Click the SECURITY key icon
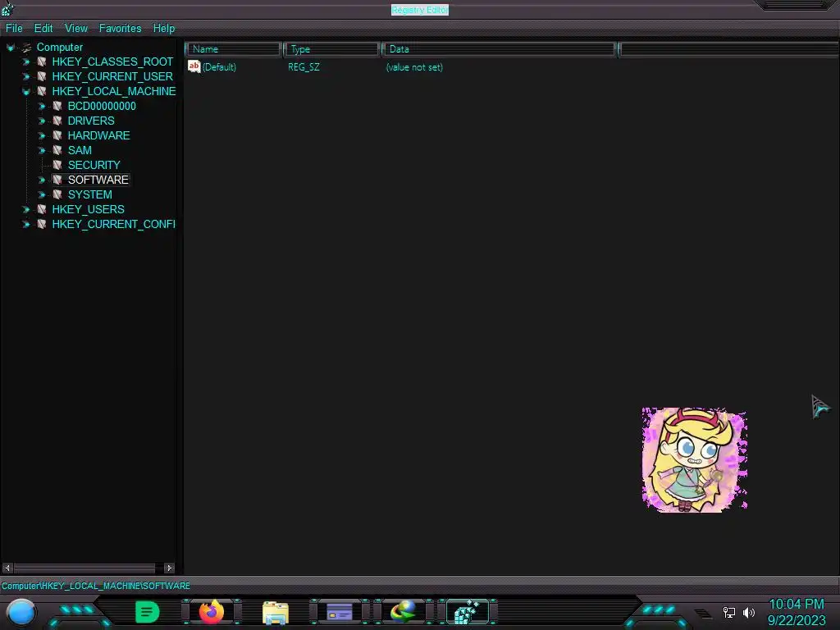The width and height of the screenshot is (840, 630). 57,165
